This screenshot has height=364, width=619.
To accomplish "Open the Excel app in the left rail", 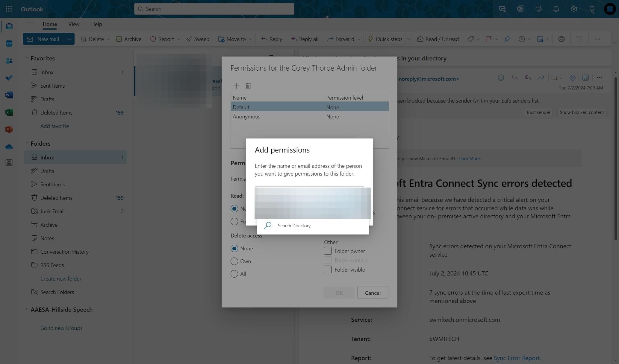I will click(x=9, y=112).
